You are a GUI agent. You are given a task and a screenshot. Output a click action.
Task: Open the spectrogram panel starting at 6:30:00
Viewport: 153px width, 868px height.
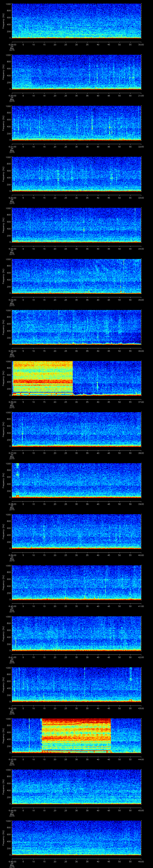[x=77, y=72]
